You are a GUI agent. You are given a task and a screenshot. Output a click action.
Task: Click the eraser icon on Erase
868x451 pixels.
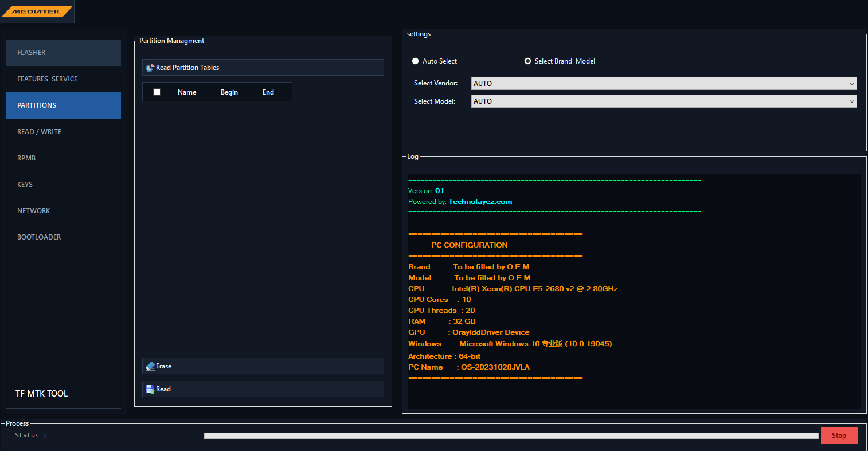tap(150, 366)
